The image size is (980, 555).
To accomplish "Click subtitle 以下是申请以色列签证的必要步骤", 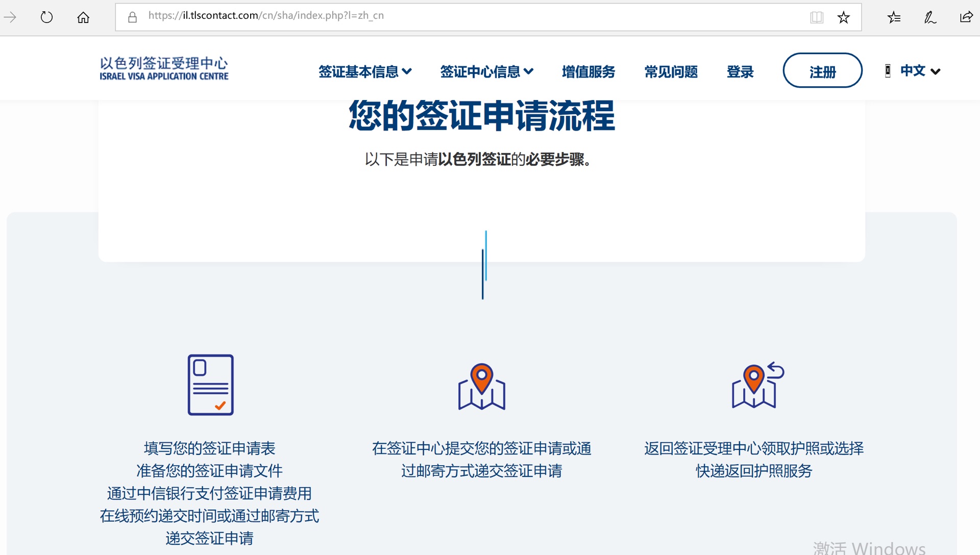I will (x=478, y=159).
